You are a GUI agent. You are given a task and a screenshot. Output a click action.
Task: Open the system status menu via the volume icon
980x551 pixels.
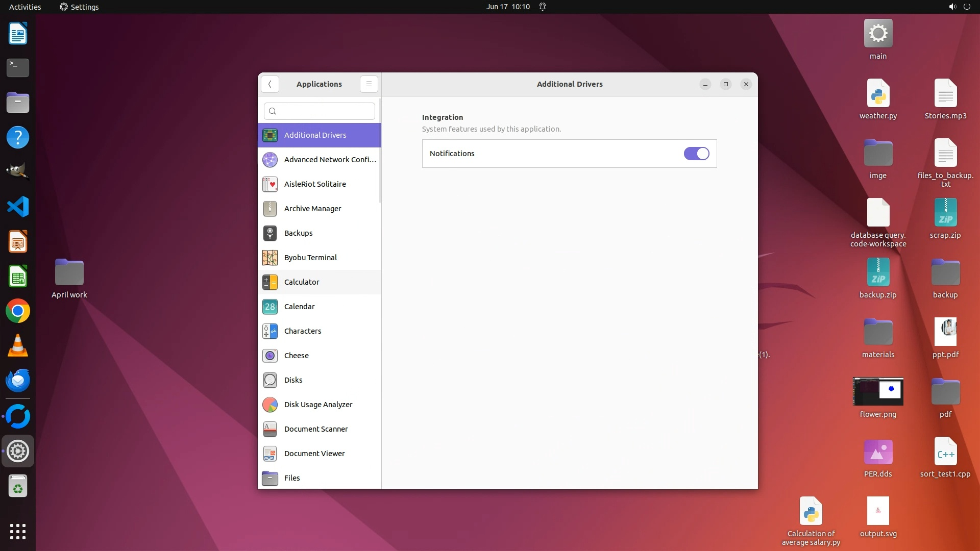point(952,7)
